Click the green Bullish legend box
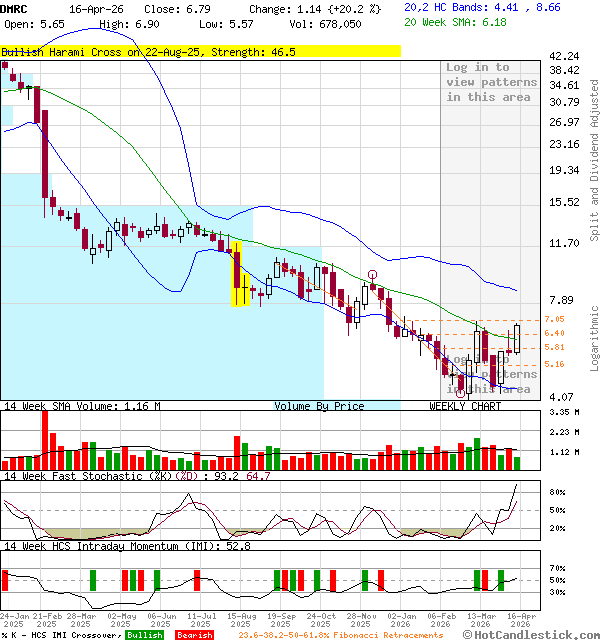This screenshot has width=600, height=640. 145,635
